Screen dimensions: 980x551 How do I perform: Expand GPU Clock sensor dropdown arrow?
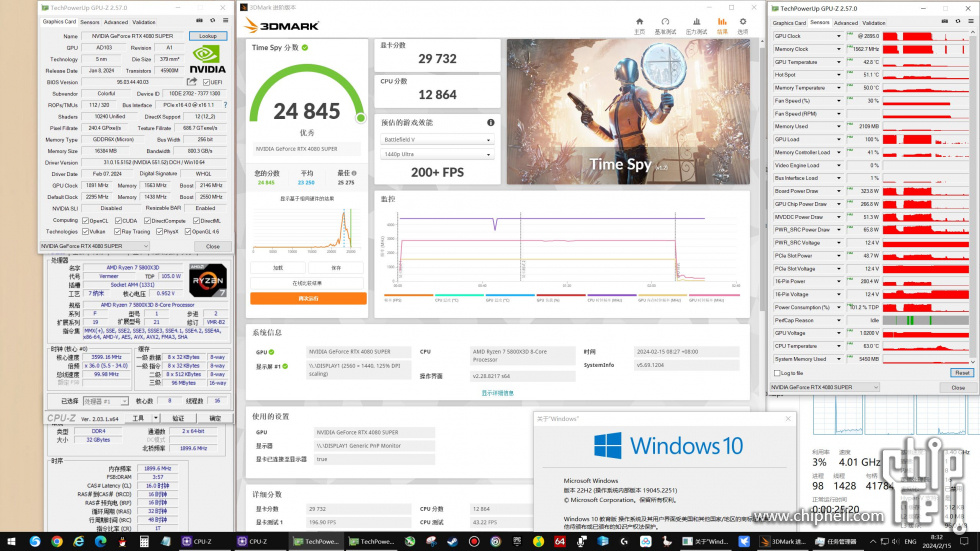pyautogui.click(x=839, y=36)
